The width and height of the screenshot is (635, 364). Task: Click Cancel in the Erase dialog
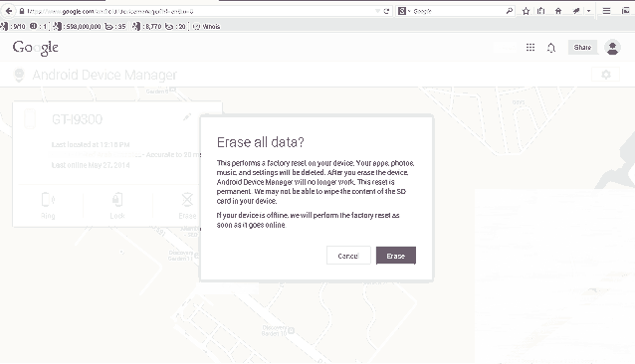[348, 256]
